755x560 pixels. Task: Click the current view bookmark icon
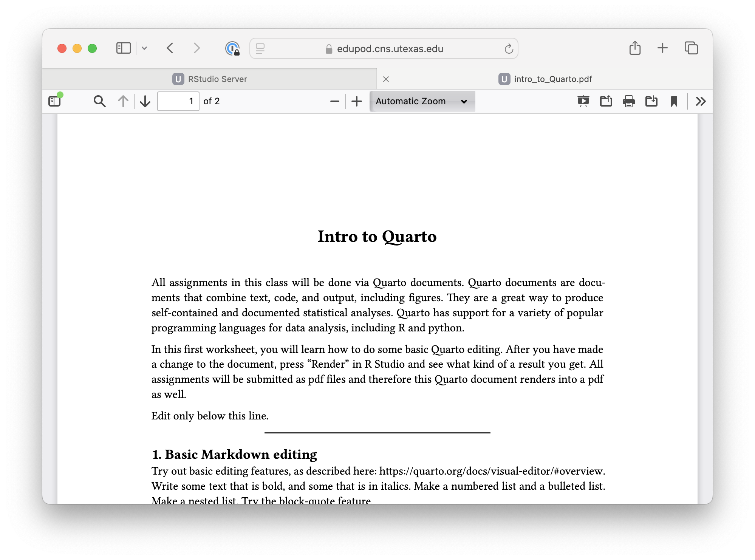[674, 101]
